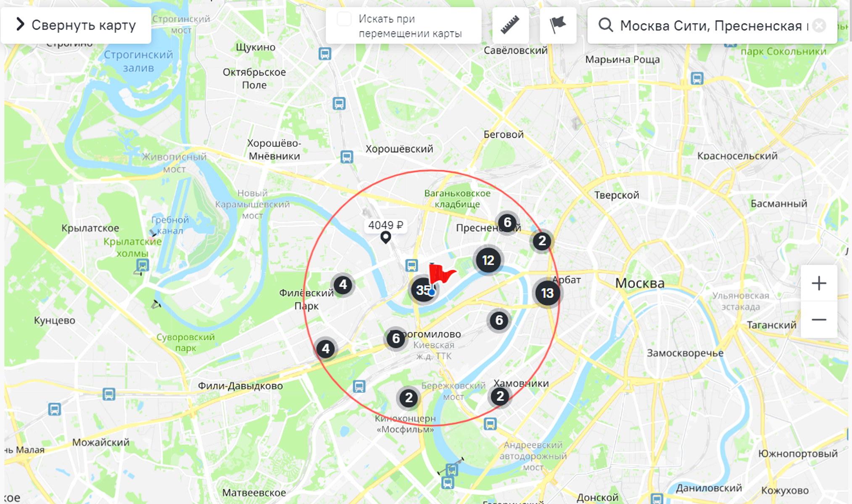Viewport: 852px width, 504px height.
Task: Collapse the map with 'Свернуть карту'
Action: point(76,25)
